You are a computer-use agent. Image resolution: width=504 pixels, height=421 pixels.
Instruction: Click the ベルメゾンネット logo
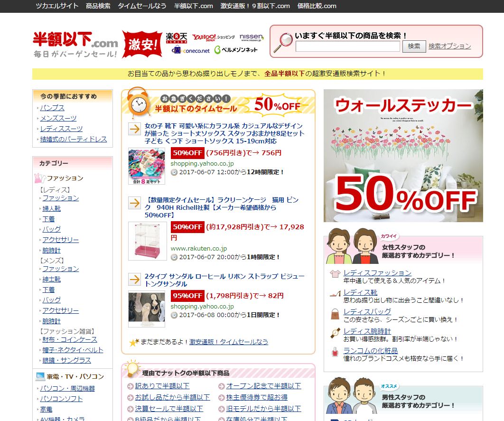point(236,50)
